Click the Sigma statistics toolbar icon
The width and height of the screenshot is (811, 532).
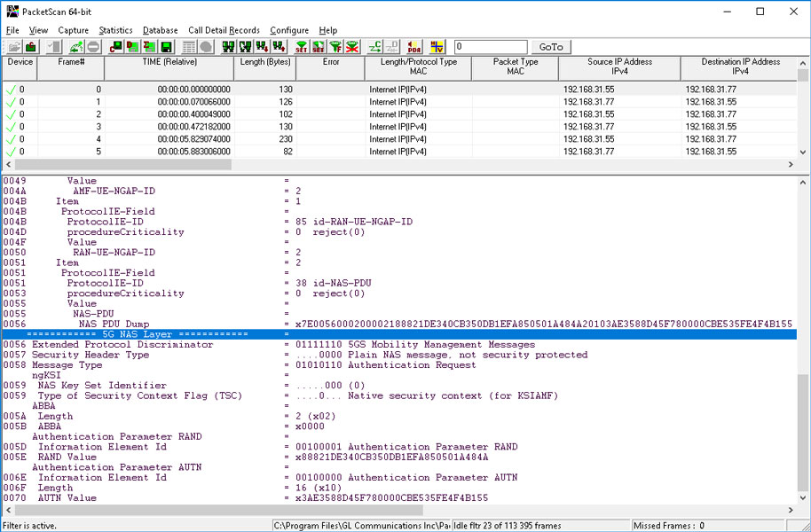coord(149,47)
